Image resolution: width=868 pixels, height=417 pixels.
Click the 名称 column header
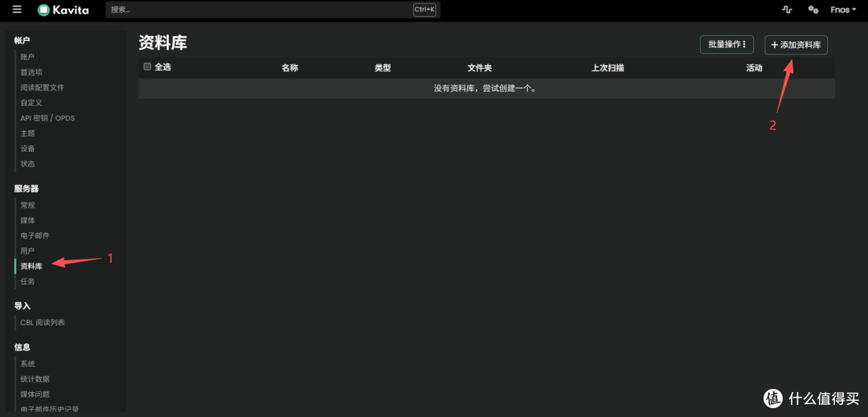(x=290, y=68)
